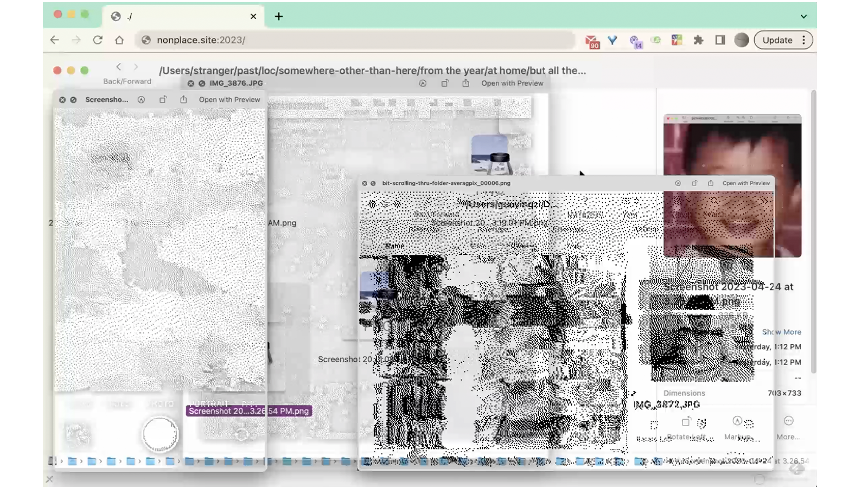Click rotate icon in Screensho... window header
Screen dimensions: 868x488
tap(163, 100)
